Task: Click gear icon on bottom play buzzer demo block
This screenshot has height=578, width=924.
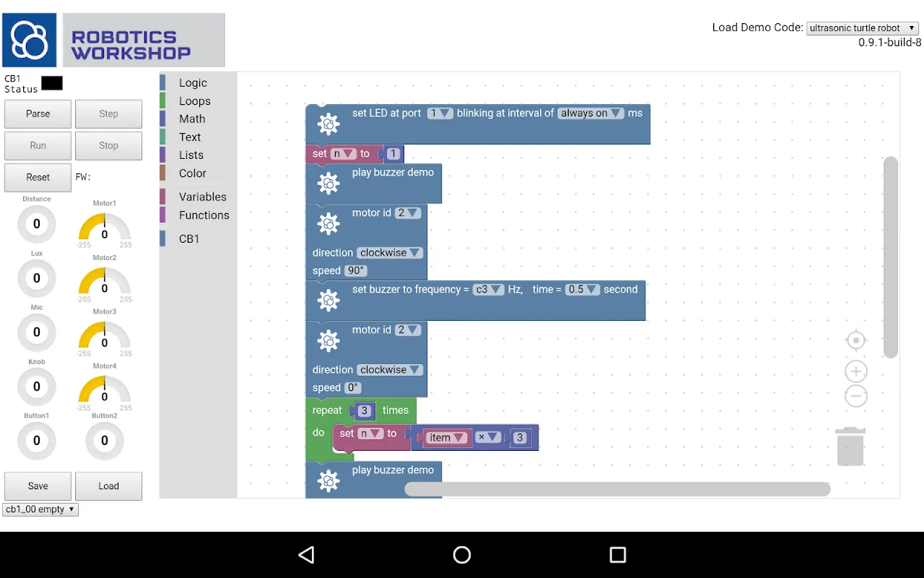Action: click(x=328, y=481)
